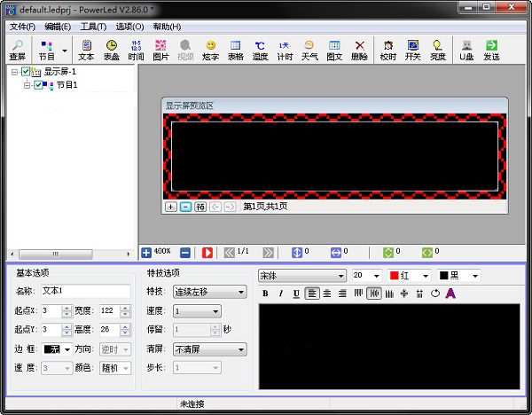
Task: Toggle bold B formatting
Action: [x=265, y=294]
